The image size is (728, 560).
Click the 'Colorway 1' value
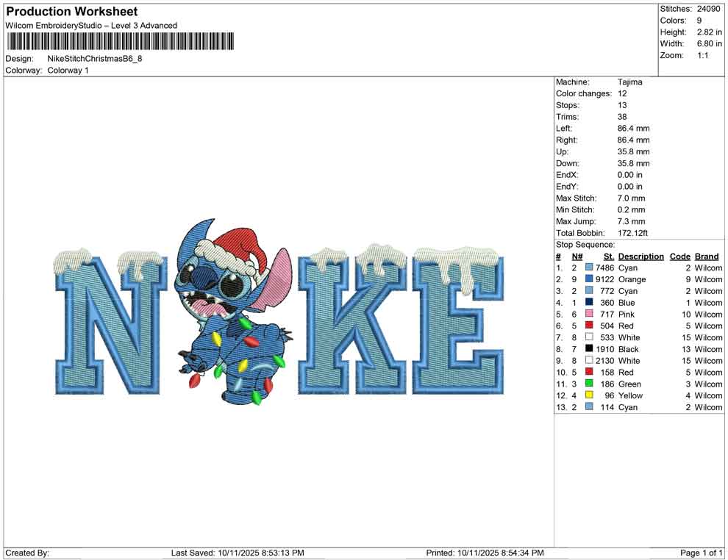coord(68,71)
